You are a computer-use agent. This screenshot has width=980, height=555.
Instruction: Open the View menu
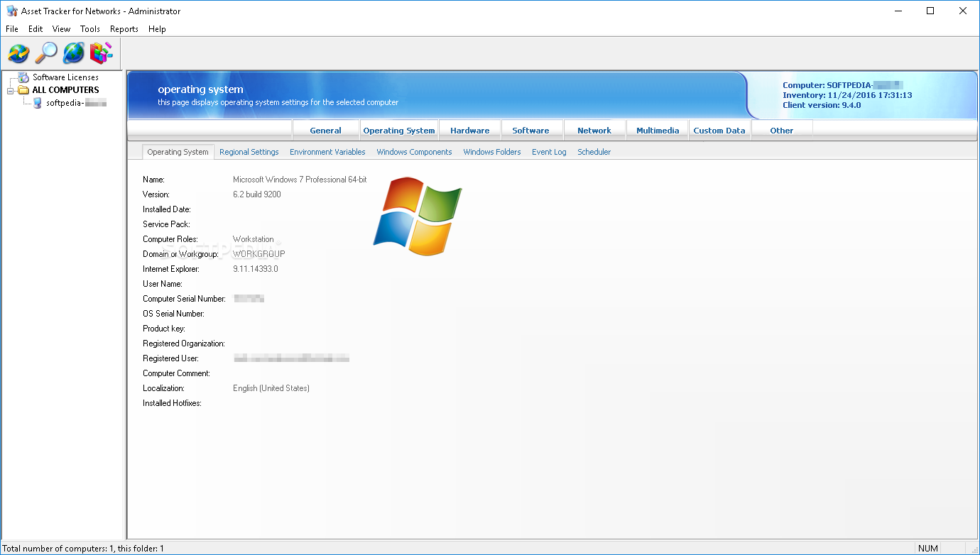point(62,29)
